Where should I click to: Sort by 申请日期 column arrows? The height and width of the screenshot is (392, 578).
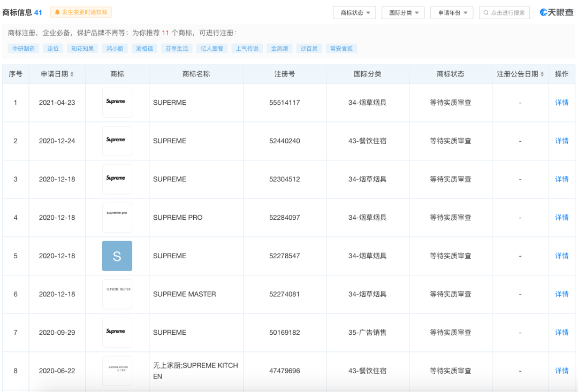tap(72, 74)
